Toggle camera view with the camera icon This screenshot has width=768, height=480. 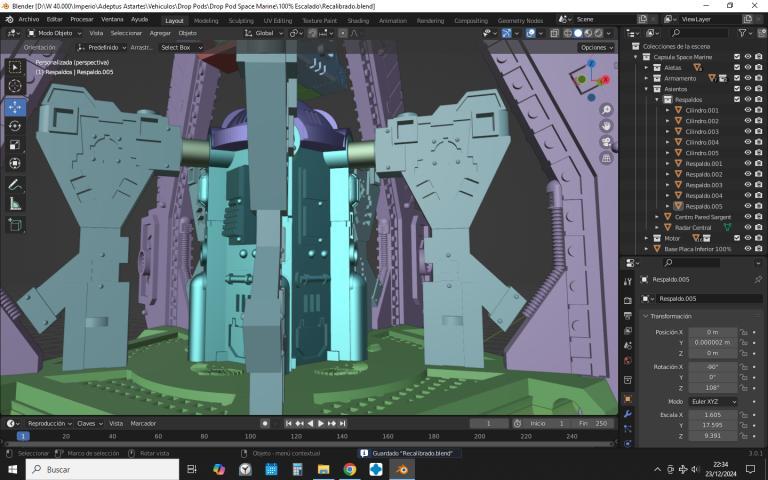[606, 142]
